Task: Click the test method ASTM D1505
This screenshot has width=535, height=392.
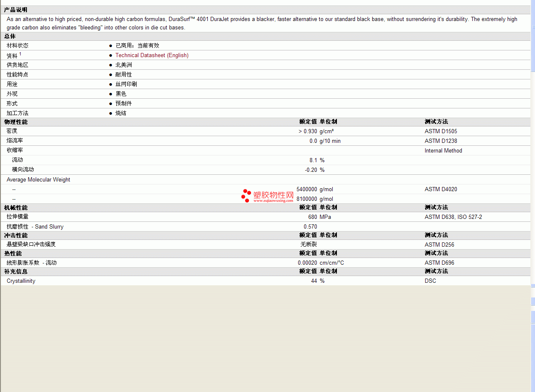Action: click(441, 131)
